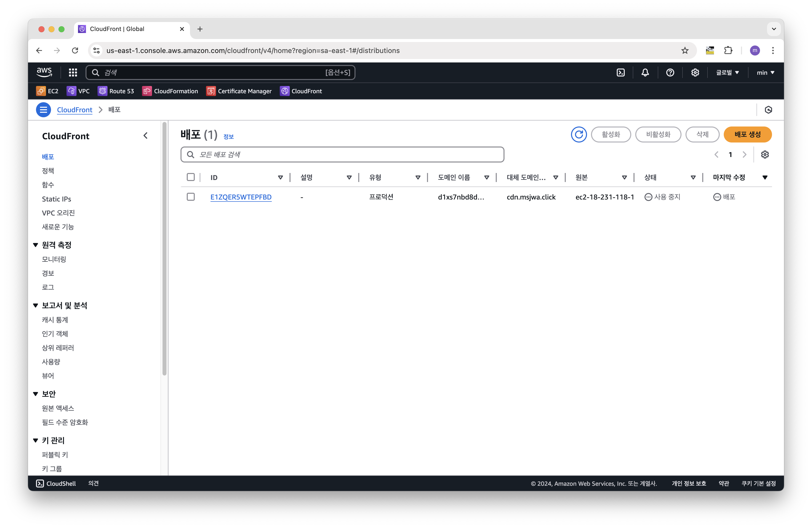Open the notifications bell
812x528 pixels.
tap(645, 73)
